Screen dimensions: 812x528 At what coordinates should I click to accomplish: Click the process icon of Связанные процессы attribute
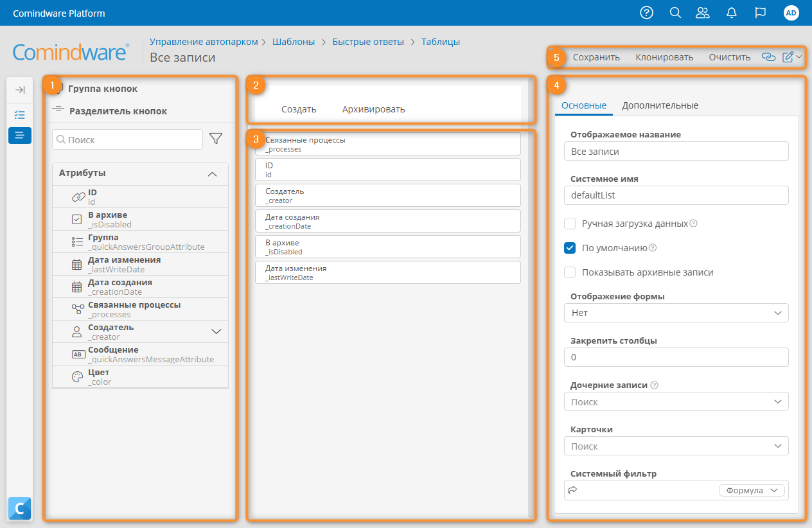tap(78, 310)
